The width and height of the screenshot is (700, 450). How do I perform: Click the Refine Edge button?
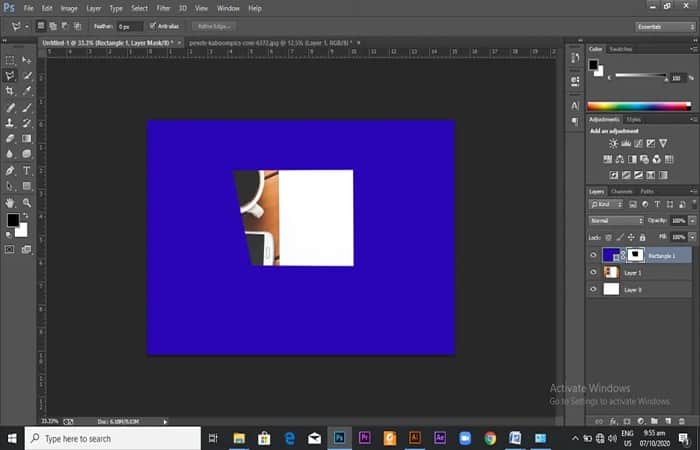(214, 26)
